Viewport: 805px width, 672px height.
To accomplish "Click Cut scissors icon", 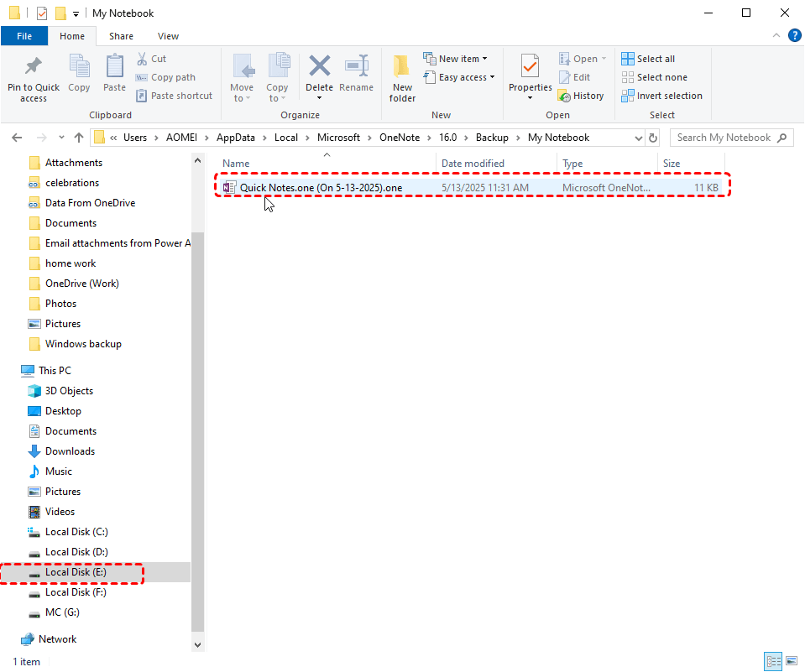I will 142,59.
